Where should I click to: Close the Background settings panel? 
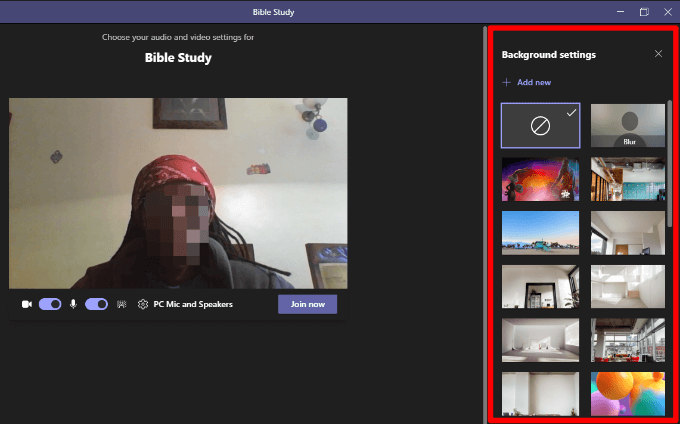[658, 54]
